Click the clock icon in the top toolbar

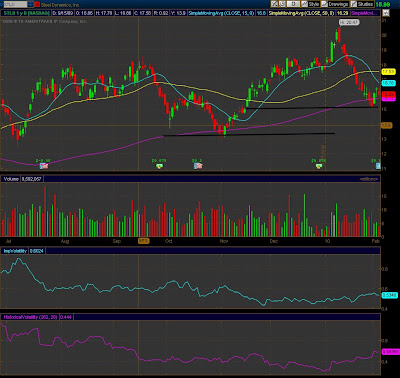(282, 4)
